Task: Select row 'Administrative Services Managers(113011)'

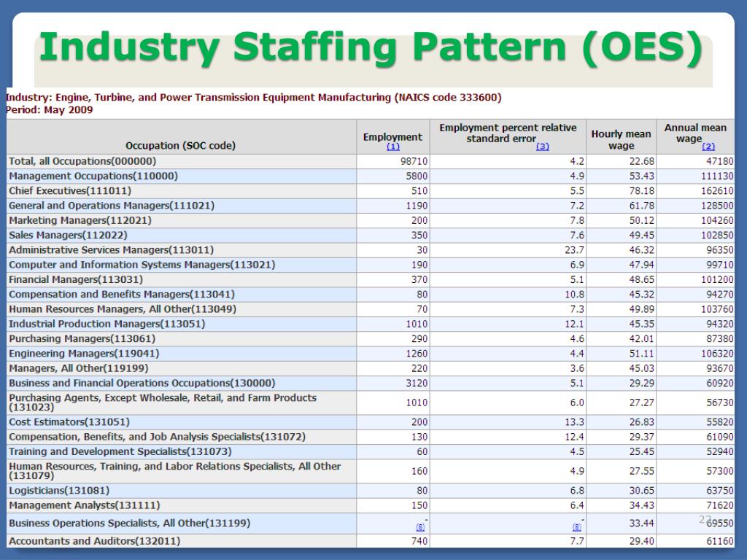Action: (370, 250)
